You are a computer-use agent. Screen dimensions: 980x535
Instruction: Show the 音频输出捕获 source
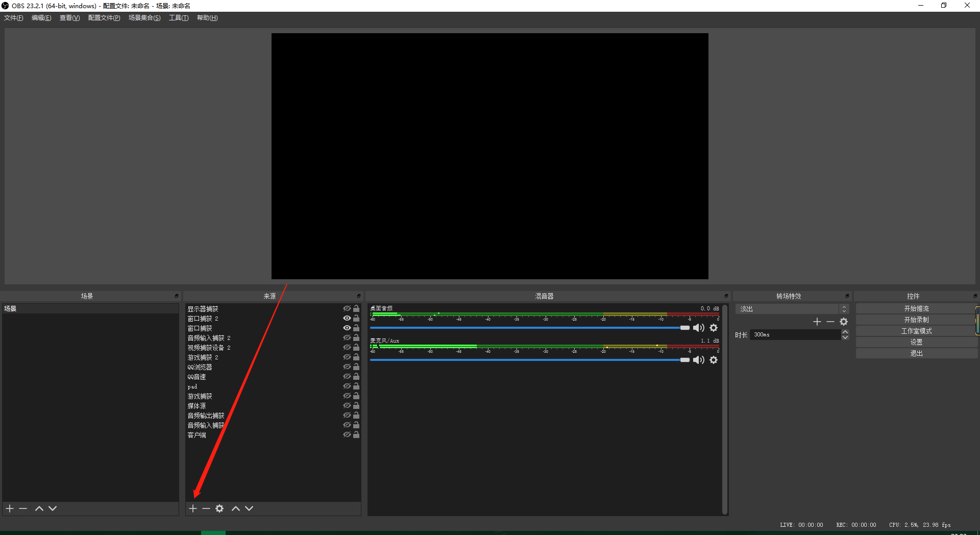tap(347, 416)
